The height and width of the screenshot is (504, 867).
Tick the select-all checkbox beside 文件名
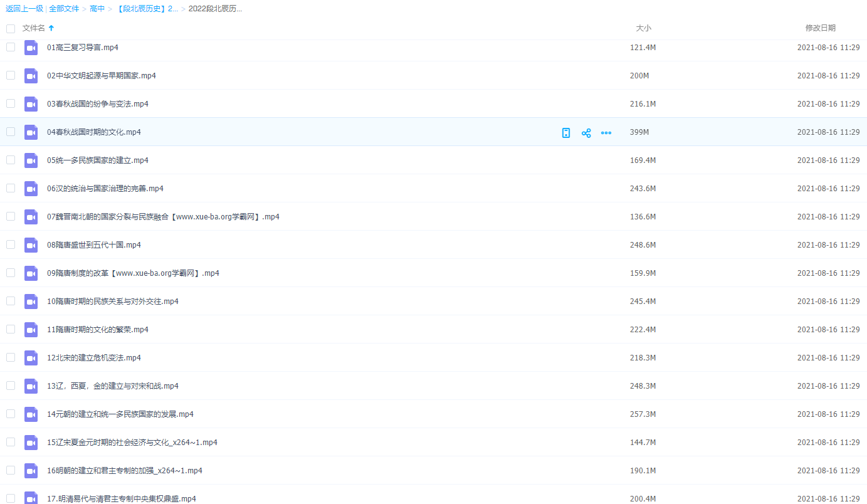(11, 28)
